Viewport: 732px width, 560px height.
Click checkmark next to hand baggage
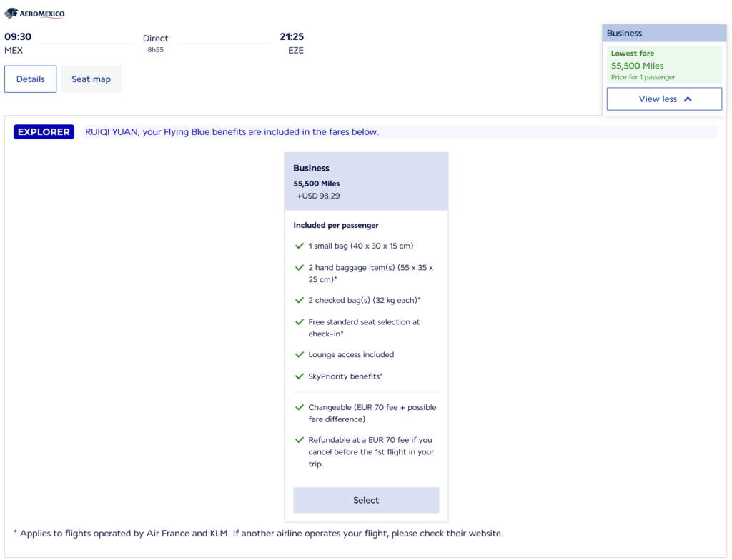pos(300,267)
